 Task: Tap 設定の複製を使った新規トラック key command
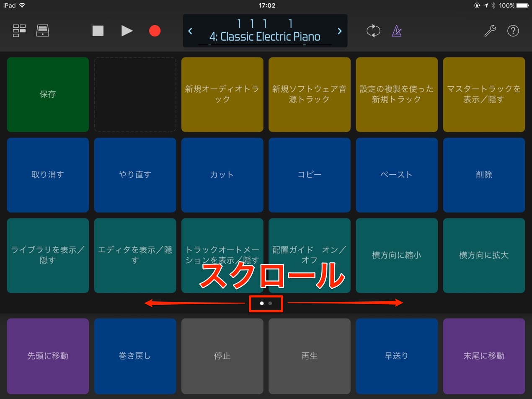397,94
